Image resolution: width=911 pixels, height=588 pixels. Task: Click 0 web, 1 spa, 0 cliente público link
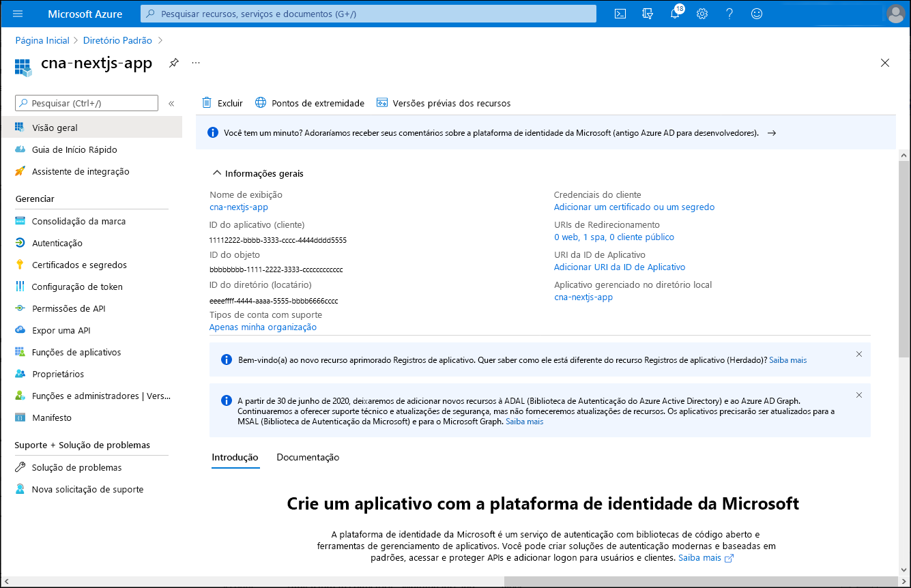[x=614, y=237]
